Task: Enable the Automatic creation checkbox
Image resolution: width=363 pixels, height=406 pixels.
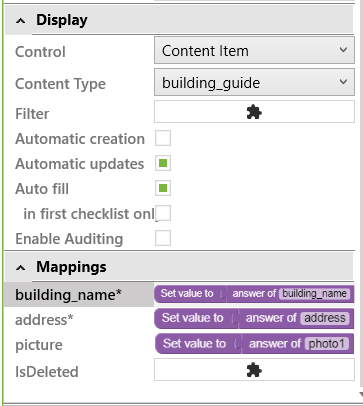Action: coord(163,138)
